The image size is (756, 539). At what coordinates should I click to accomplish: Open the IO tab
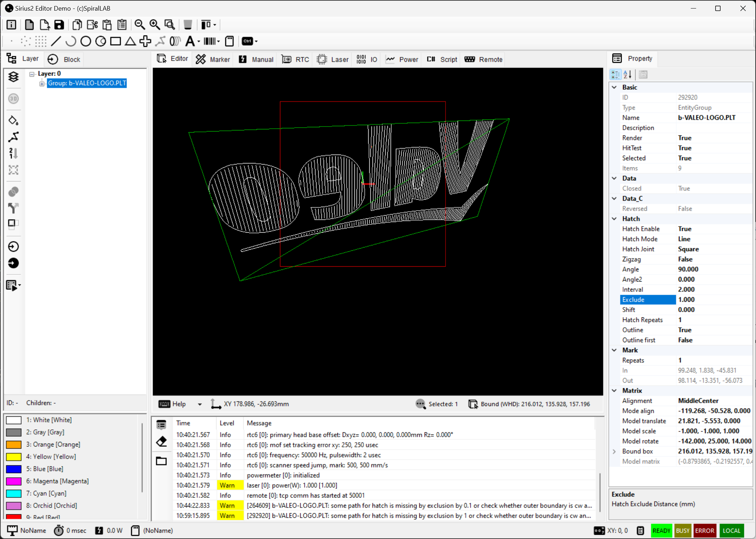367,59
